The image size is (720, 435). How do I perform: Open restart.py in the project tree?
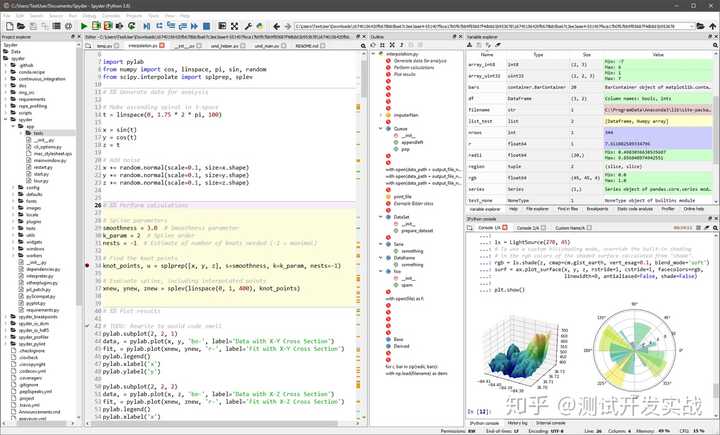43,166
